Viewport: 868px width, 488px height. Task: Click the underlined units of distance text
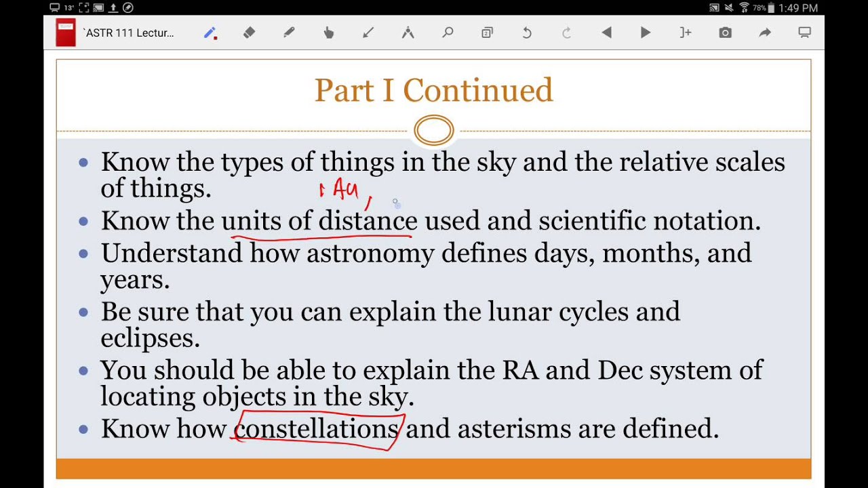[x=319, y=221]
